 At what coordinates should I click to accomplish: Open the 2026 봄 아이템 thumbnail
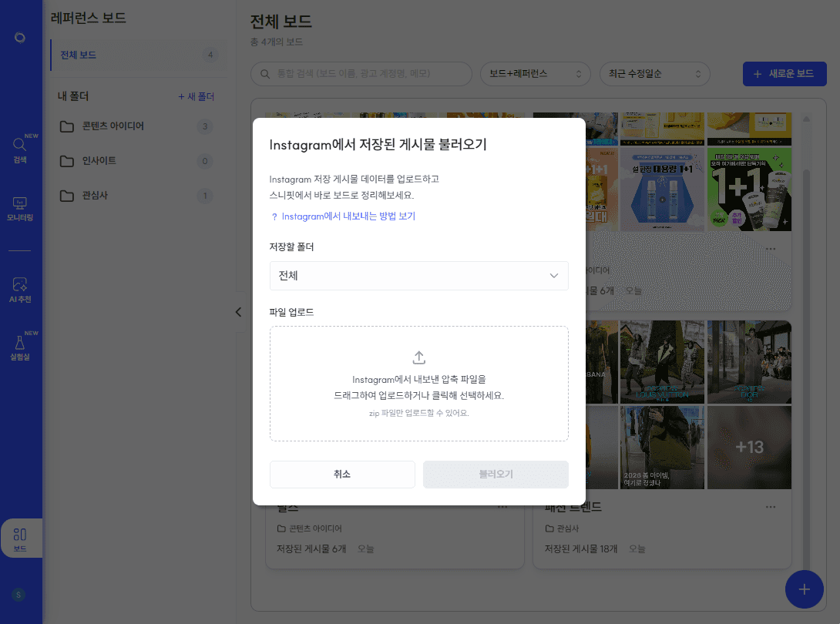662,448
